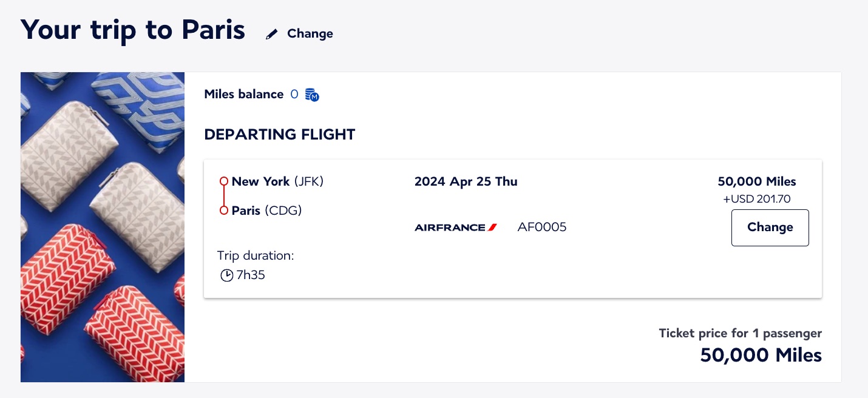Click the Your trip to Paris heading

tap(133, 30)
